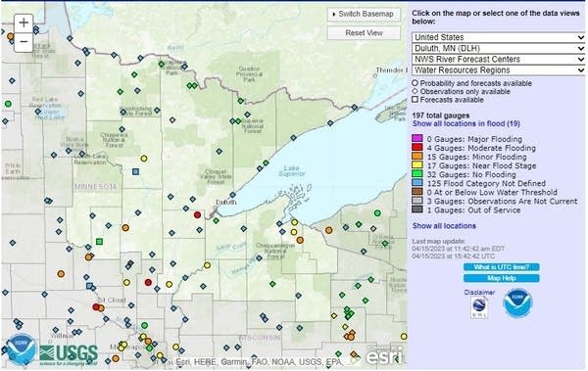
Task: Click the 4 Gauges: Moderate Flooding text
Action: pos(481,148)
